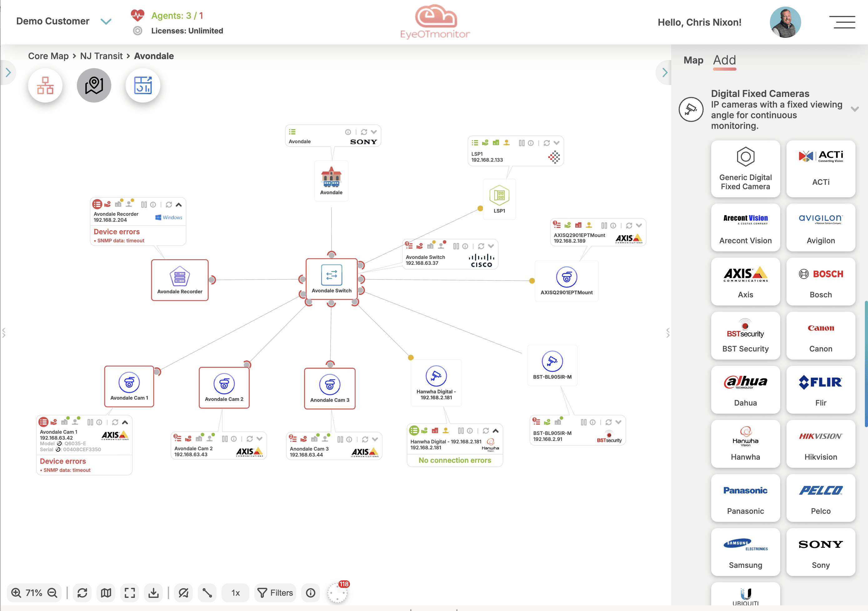The image size is (868, 611).
Task: Download the map via download icon
Action: coord(153,593)
